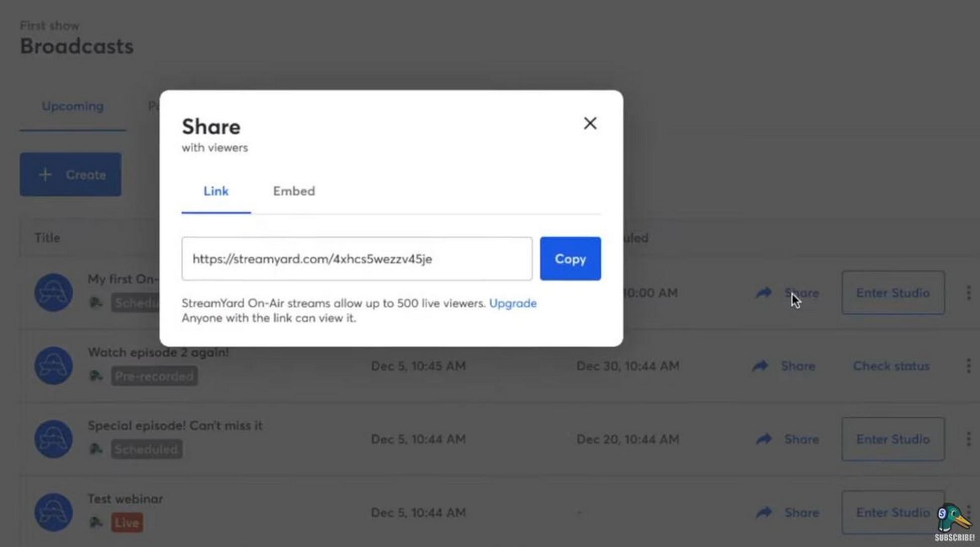Viewport: 980px width, 547px height.
Task: Click the Pre-recorded status badge
Action: click(x=154, y=376)
